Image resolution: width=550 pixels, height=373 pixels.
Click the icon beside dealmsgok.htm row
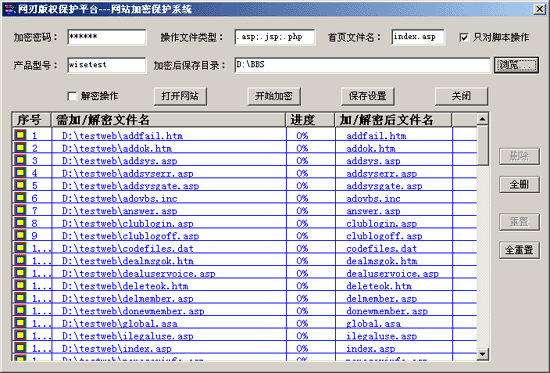click(x=20, y=260)
